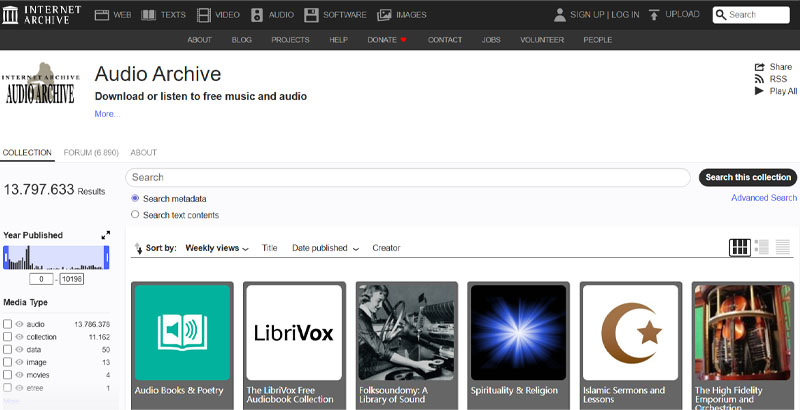Screen dimensions: 800x410
Task: Grab the left year range slider handle
Action: tap(6, 258)
